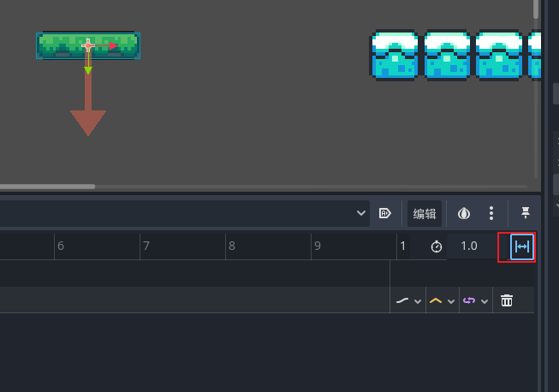Expand the animation name dropdown
The image size is (559, 392).
[x=362, y=213]
